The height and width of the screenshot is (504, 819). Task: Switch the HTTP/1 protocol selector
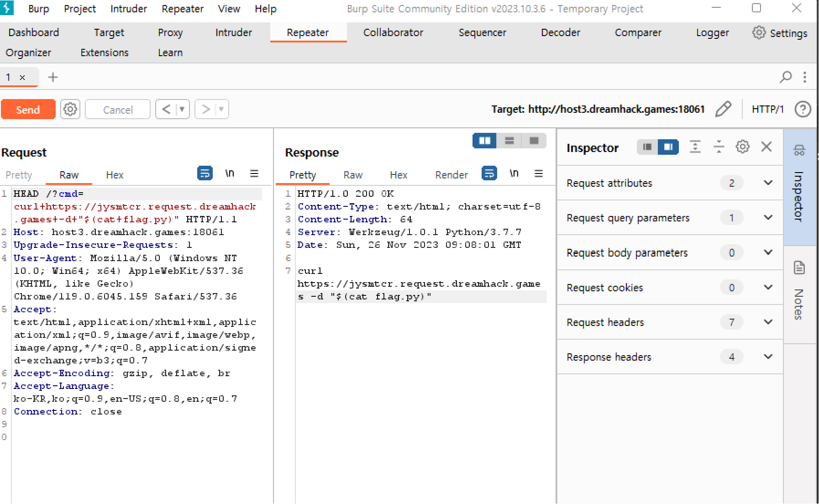768,109
